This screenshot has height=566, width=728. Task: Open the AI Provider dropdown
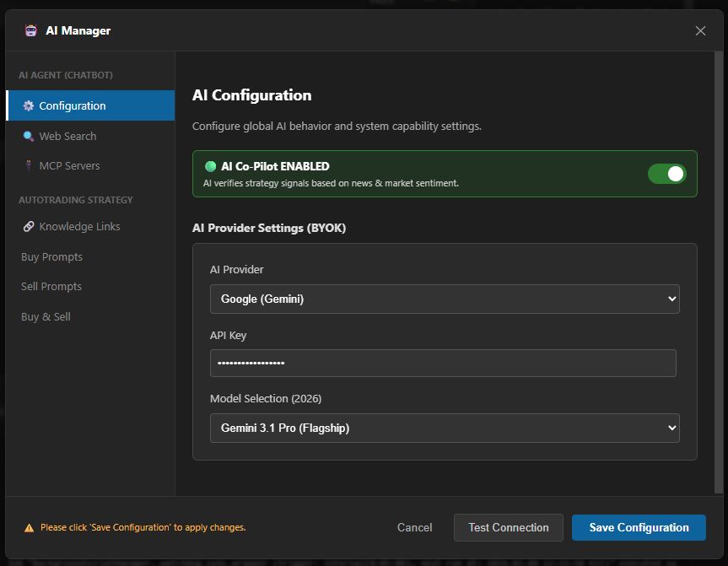pyautogui.click(x=445, y=299)
